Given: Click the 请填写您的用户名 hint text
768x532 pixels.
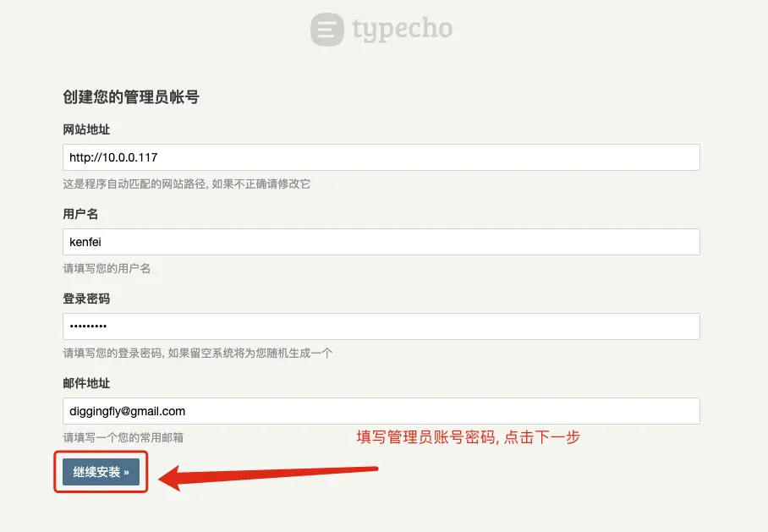Looking at the screenshot, I should point(107,268).
